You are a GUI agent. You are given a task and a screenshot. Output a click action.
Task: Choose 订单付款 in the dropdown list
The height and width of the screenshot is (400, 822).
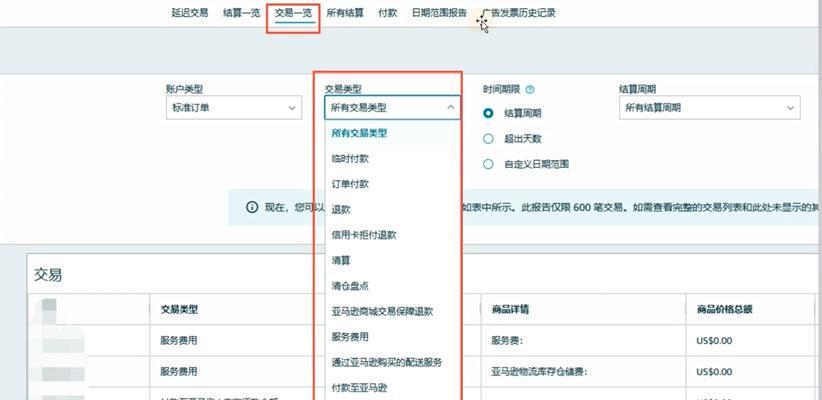click(x=392, y=184)
